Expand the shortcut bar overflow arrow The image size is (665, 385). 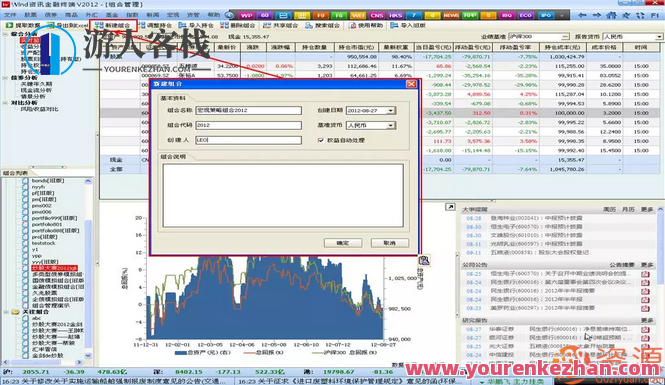tap(562, 15)
